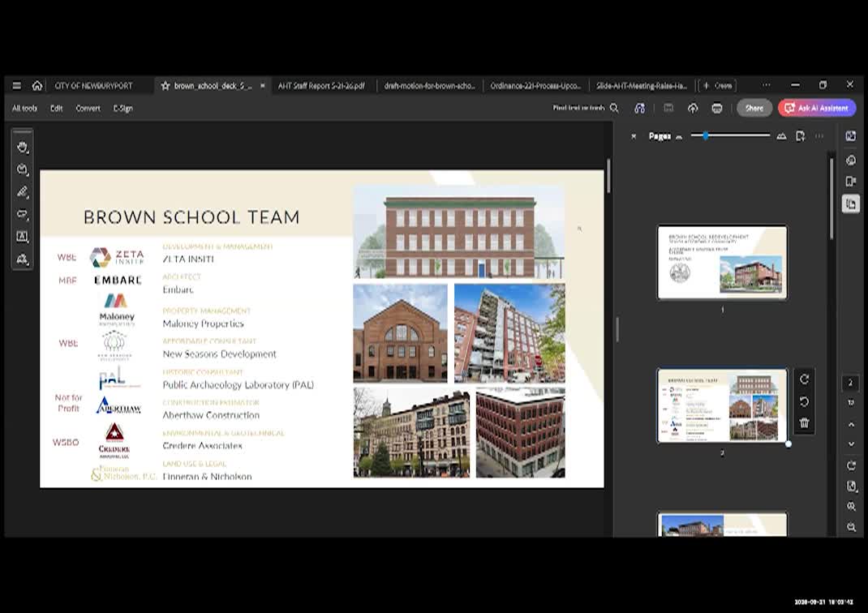
Task: Open the bookmarks panel in right sidebar
Action: (x=851, y=182)
